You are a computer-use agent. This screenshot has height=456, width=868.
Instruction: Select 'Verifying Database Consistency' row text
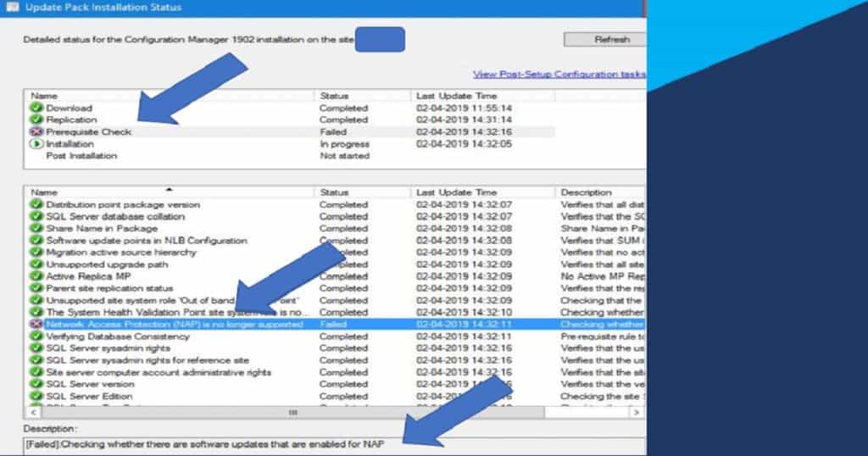tap(118, 336)
